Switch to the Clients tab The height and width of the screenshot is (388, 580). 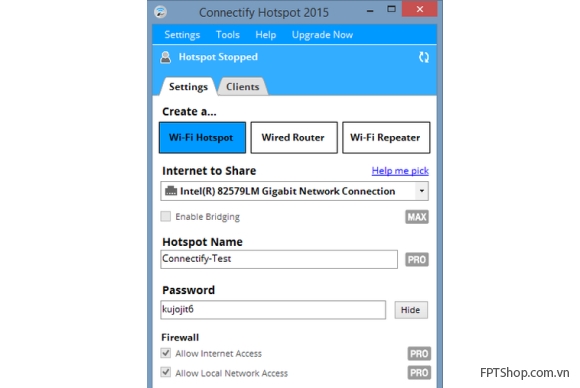point(243,87)
